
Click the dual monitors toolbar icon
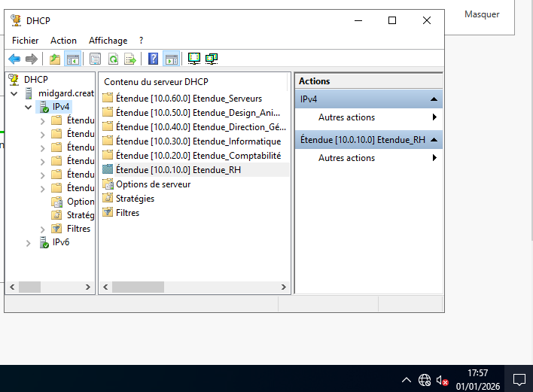click(212, 59)
